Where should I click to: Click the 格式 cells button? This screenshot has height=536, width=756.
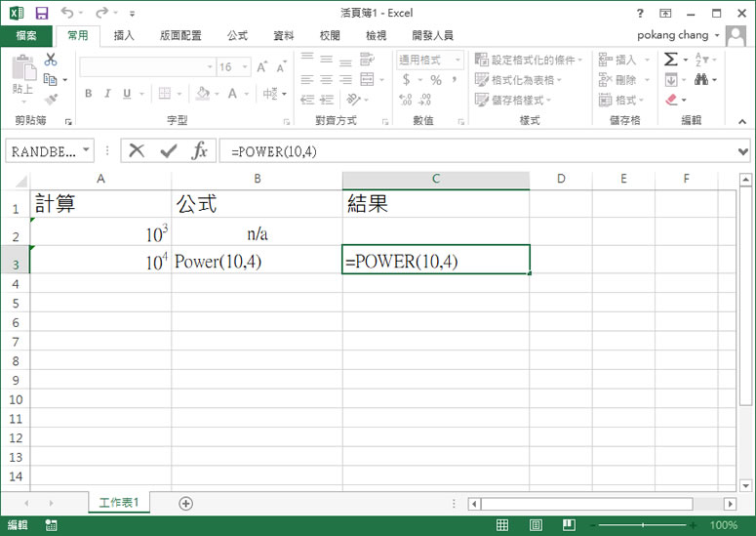pos(621,100)
